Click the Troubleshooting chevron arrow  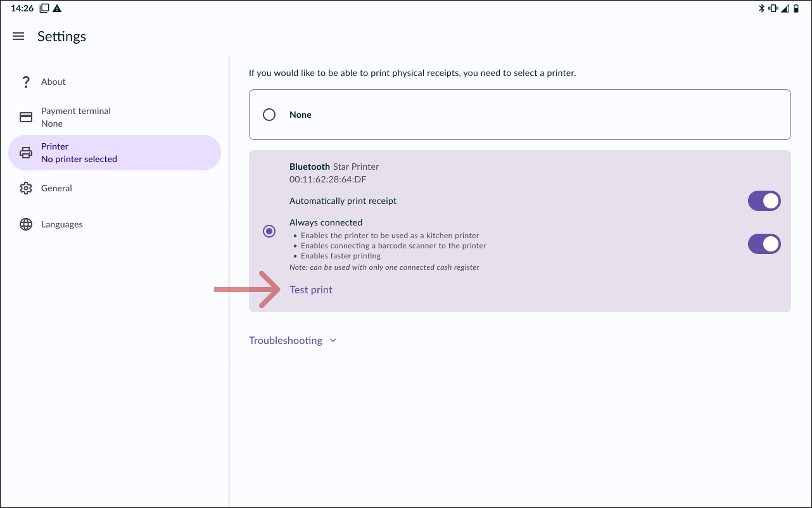click(333, 341)
